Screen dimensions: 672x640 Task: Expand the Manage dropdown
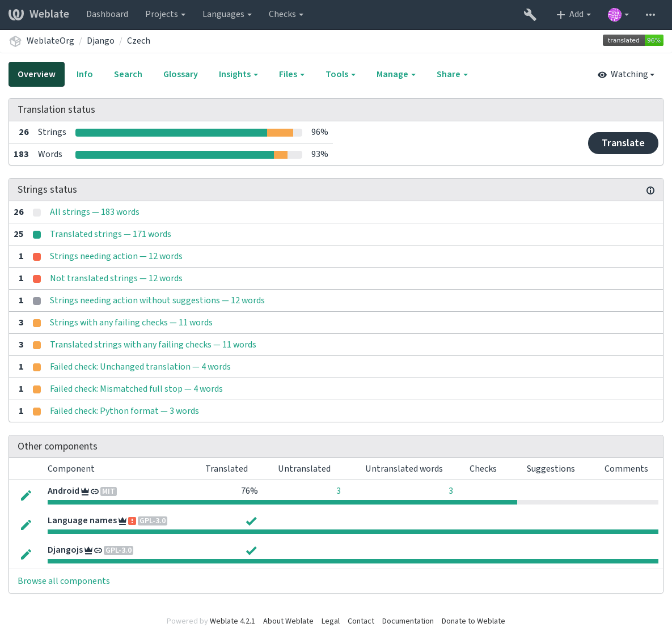[396, 74]
